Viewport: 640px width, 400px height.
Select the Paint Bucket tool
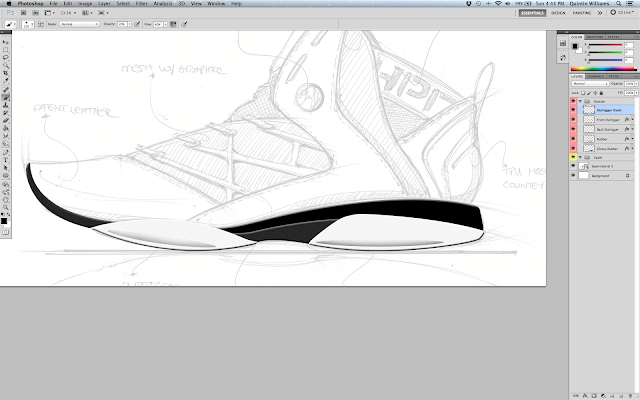(6, 128)
